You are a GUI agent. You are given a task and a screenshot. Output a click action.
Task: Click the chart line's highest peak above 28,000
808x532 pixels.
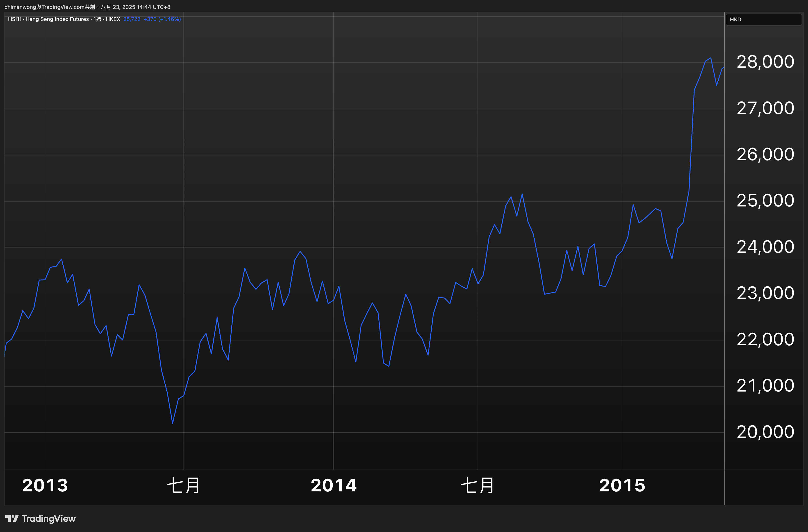711,58
